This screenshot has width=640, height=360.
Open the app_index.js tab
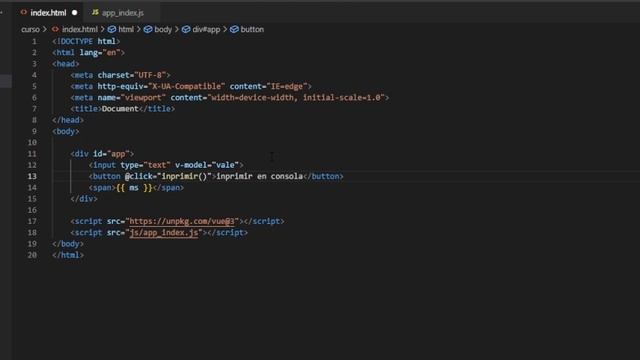pyautogui.click(x=122, y=13)
